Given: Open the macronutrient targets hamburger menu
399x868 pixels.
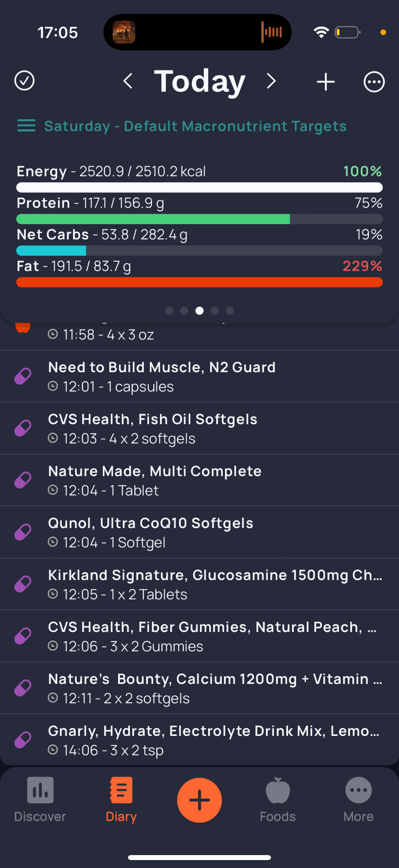Looking at the screenshot, I should [26, 126].
